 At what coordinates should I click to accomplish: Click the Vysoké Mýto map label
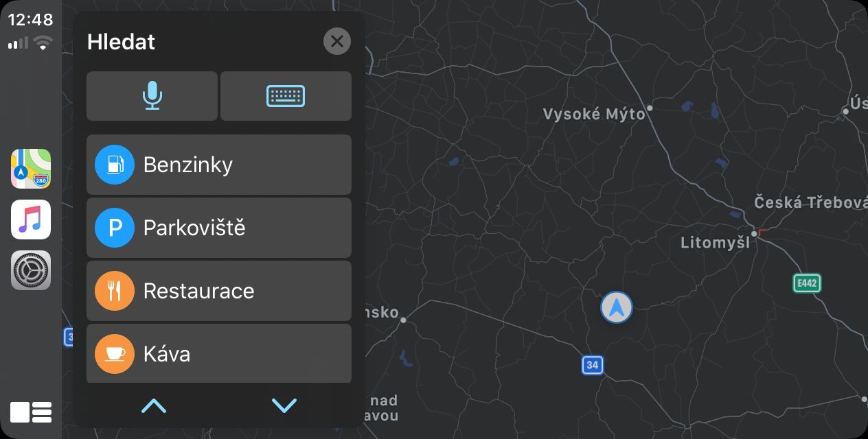(594, 114)
